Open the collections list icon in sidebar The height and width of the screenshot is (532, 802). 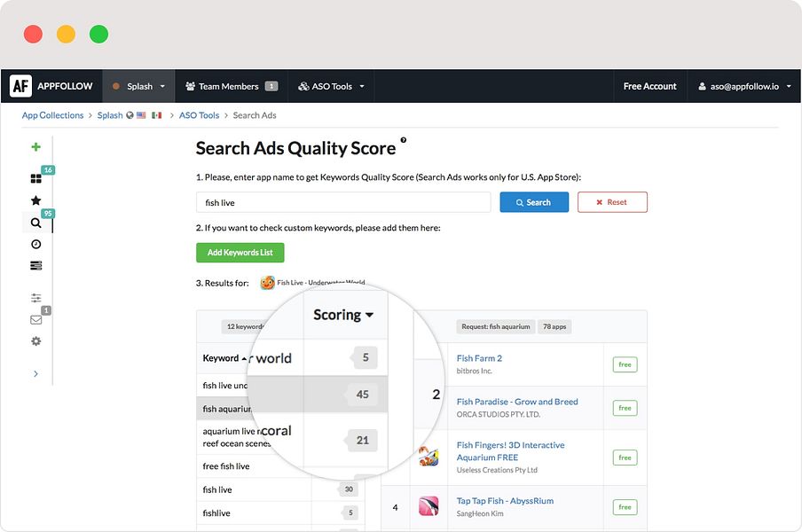pyautogui.click(x=35, y=265)
